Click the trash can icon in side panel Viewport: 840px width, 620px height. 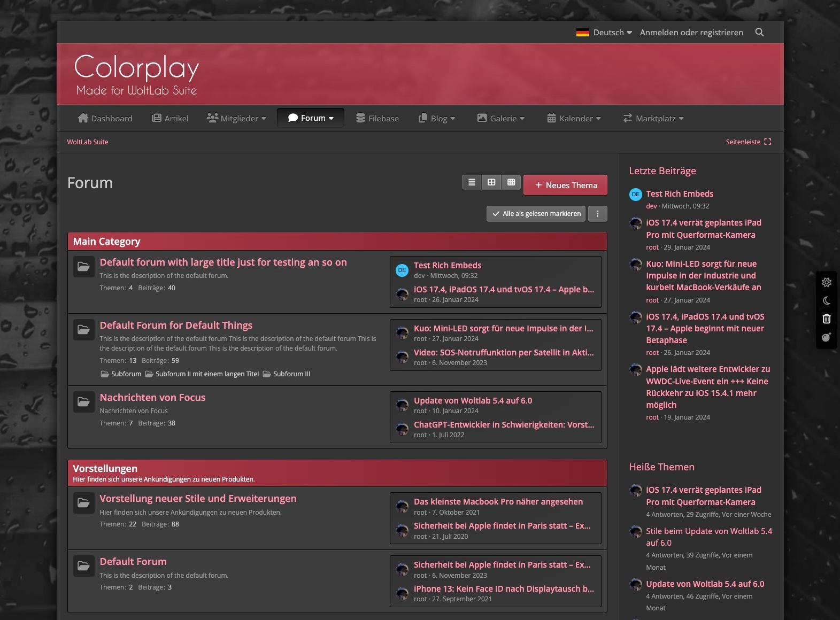tap(826, 319)
